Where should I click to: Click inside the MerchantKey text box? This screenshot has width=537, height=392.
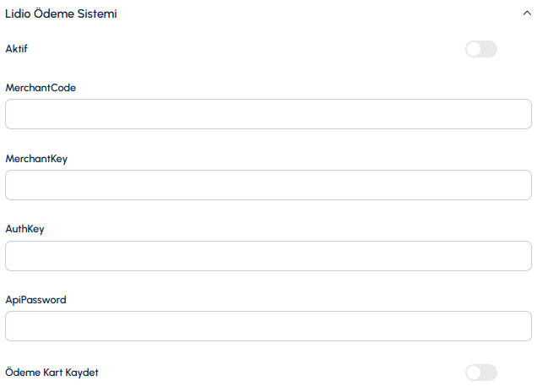(x=268, y=185)
